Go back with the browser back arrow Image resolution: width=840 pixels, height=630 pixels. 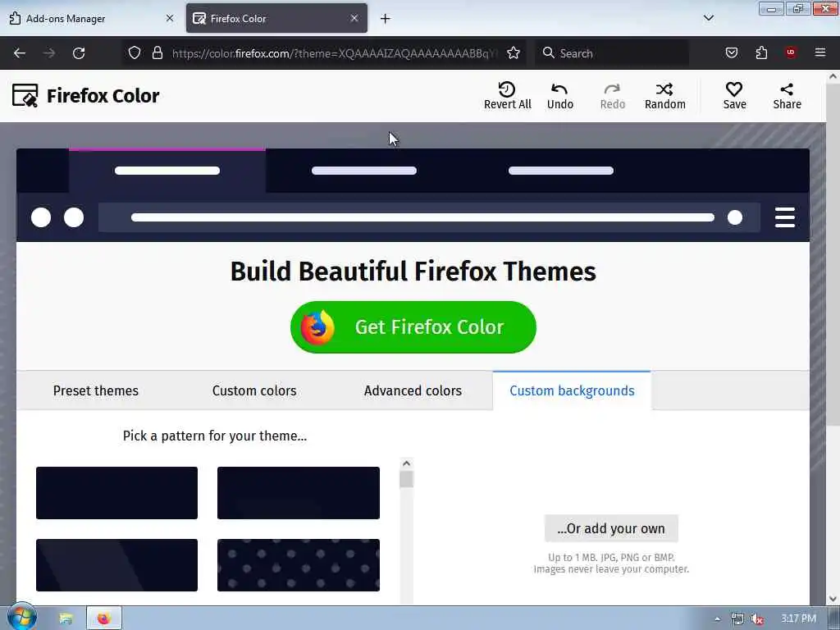pos(20,53)
